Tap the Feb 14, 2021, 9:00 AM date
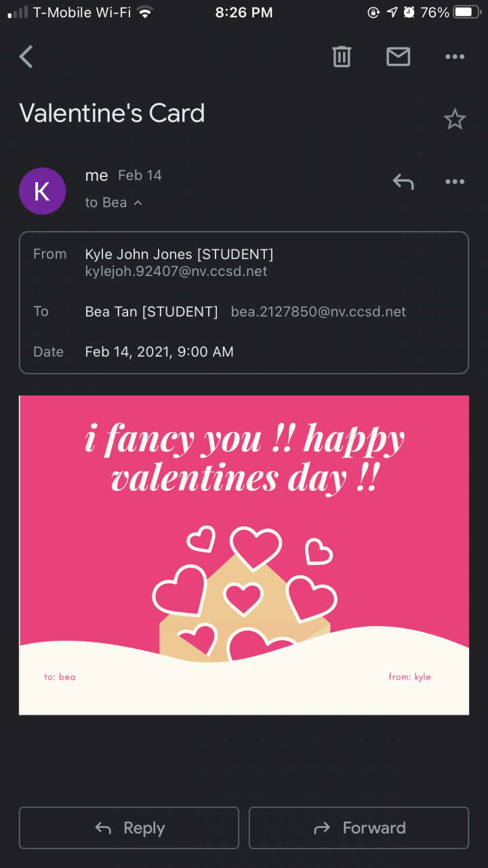 pyautogui.click(x=159, y=352)
